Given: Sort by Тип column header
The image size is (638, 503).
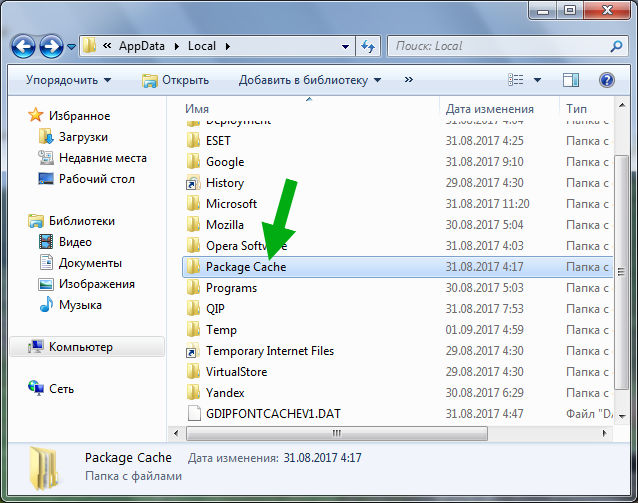Looking at the screenshot, I should click(576, 109).
